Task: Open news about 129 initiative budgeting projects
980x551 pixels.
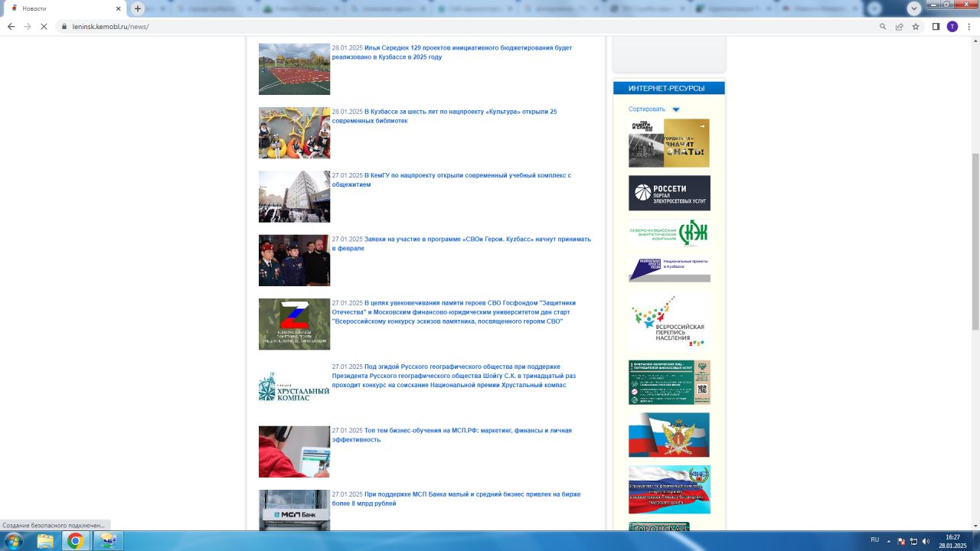Action: point(452,52)
